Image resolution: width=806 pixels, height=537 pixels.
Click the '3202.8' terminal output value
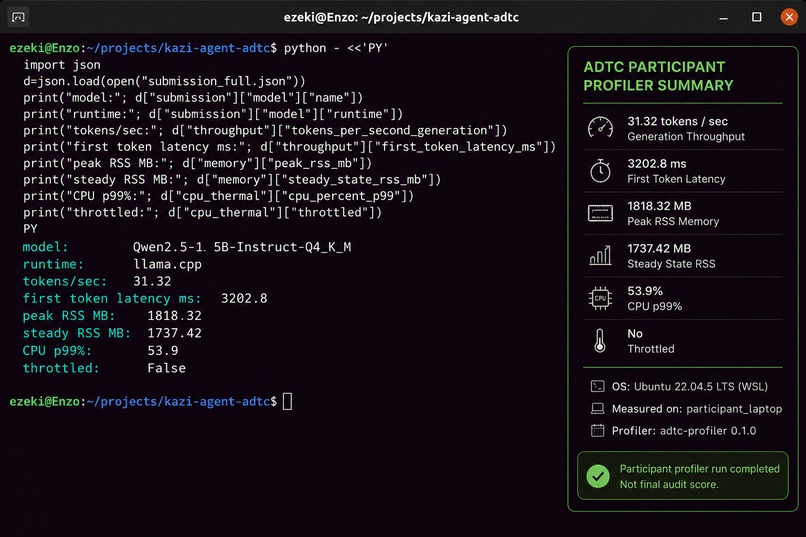click(244, 299)
